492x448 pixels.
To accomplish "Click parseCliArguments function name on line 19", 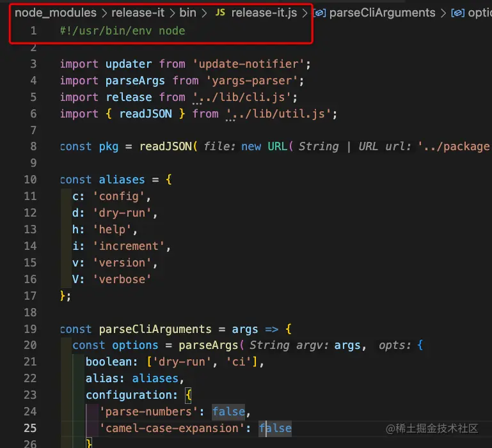I will pyautogui.click(x=155, y=329).
